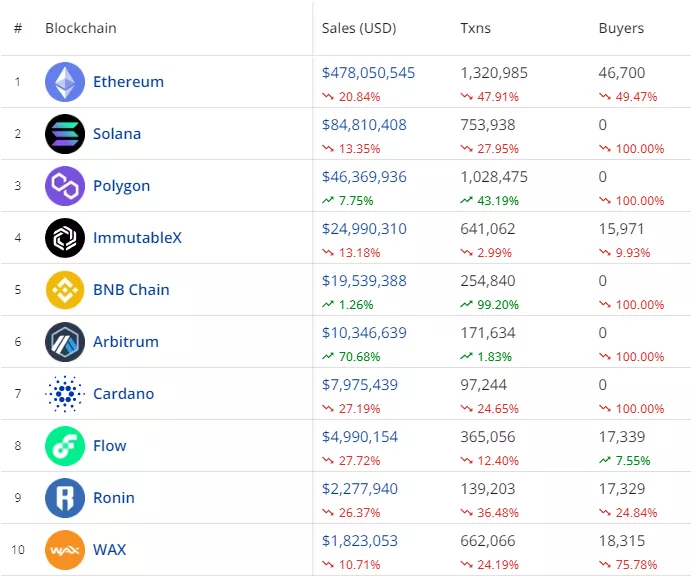
Task: Click the ImmutableX black logo icon
Action: click(65, 238)
